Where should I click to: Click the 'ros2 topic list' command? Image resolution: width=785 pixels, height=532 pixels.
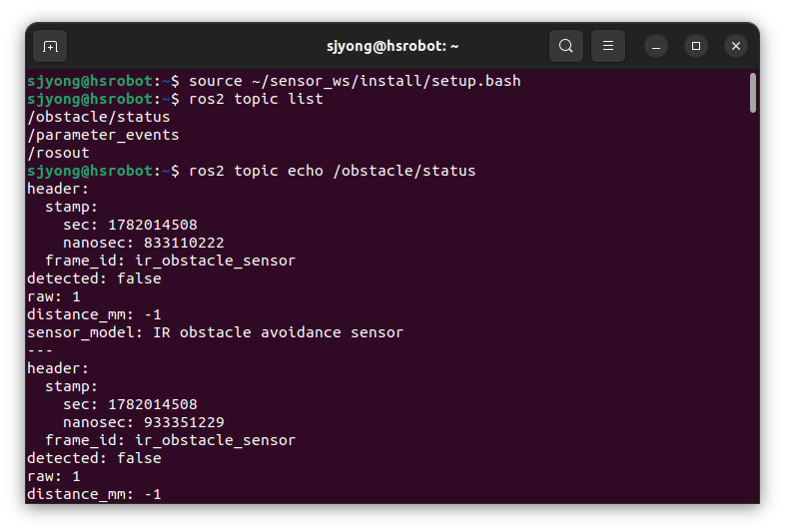point(256,99)
